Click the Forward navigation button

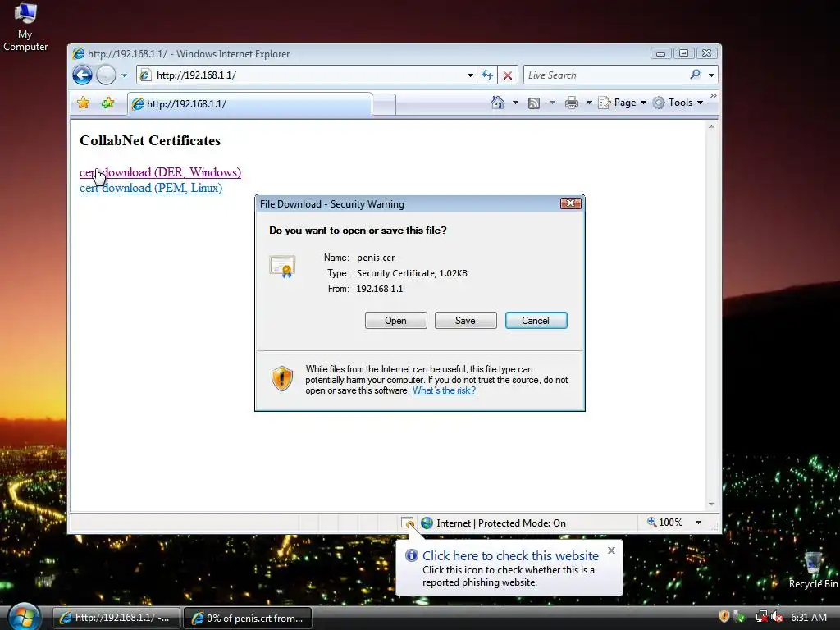pos(106,75)
